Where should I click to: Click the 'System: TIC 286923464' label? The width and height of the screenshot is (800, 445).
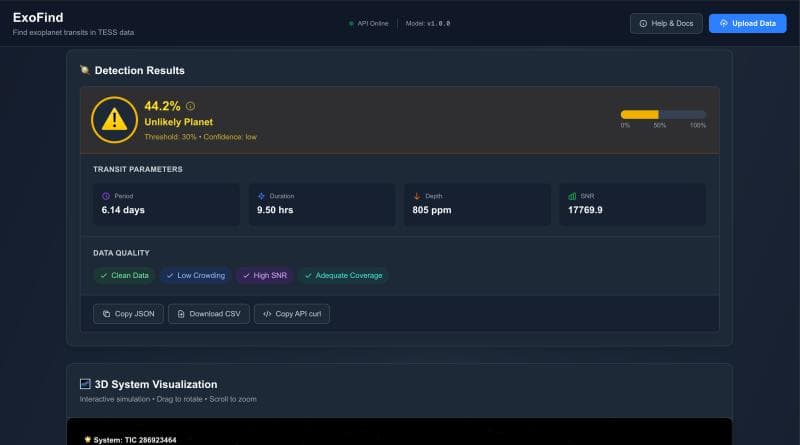pyautogui.click(x=135, y=440)
